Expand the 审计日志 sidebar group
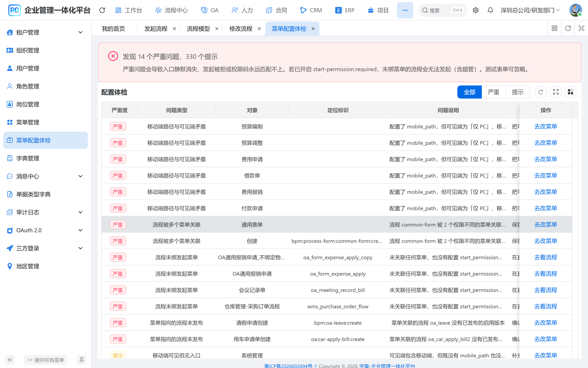Screen dimensions: 588x368 (x=46, y=212)
